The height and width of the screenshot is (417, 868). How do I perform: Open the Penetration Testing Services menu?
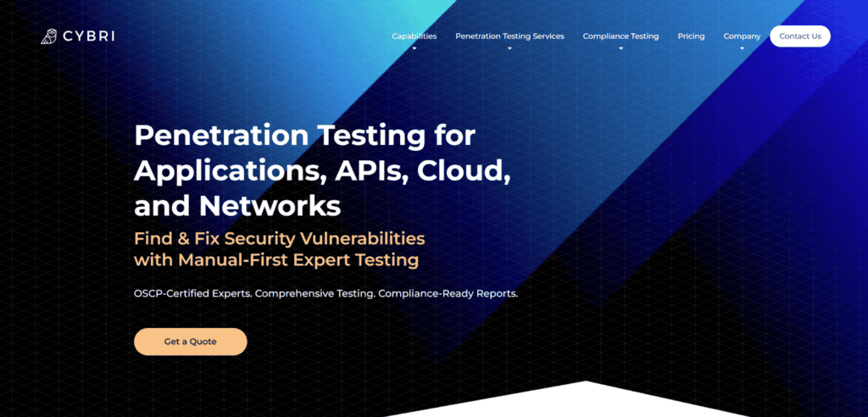tap(509, 36)
